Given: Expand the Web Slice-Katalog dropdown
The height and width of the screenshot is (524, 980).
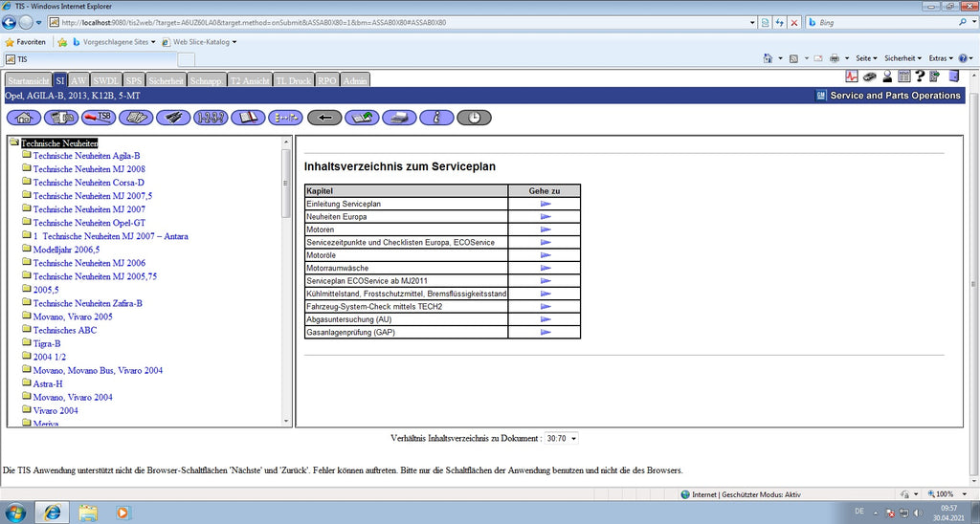Looking at the screenshot, I should pos(234,42).
